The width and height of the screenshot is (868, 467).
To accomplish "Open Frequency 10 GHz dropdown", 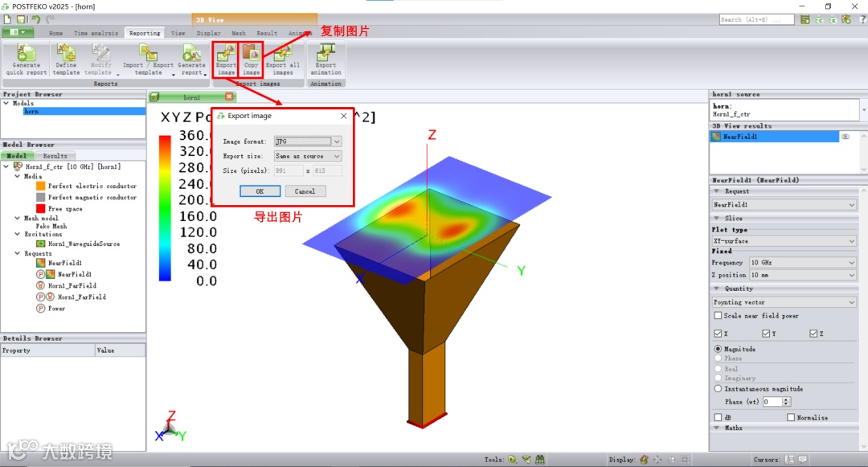I will point(803,262).
